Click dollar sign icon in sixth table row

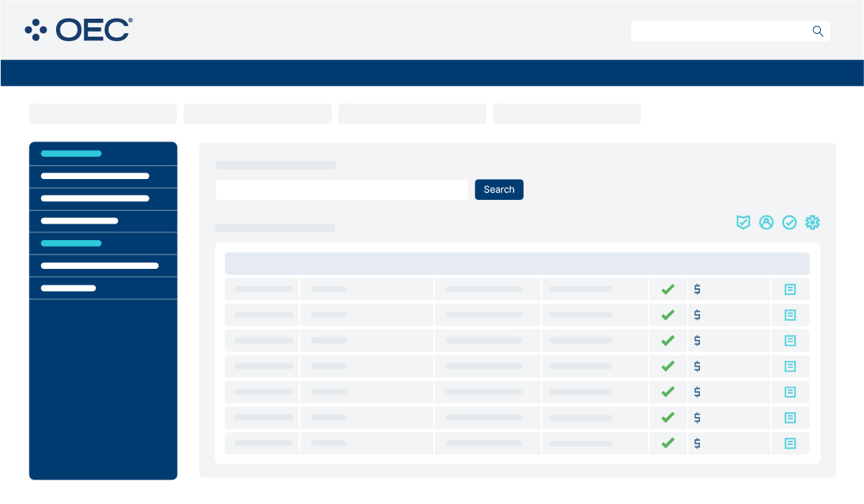coord(697,418)
